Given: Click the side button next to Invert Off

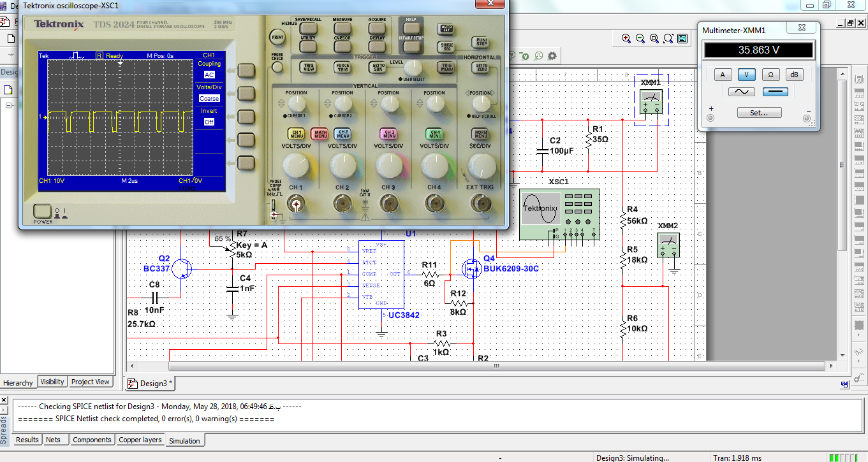Looking at the screenshot, I should (246, 117).
